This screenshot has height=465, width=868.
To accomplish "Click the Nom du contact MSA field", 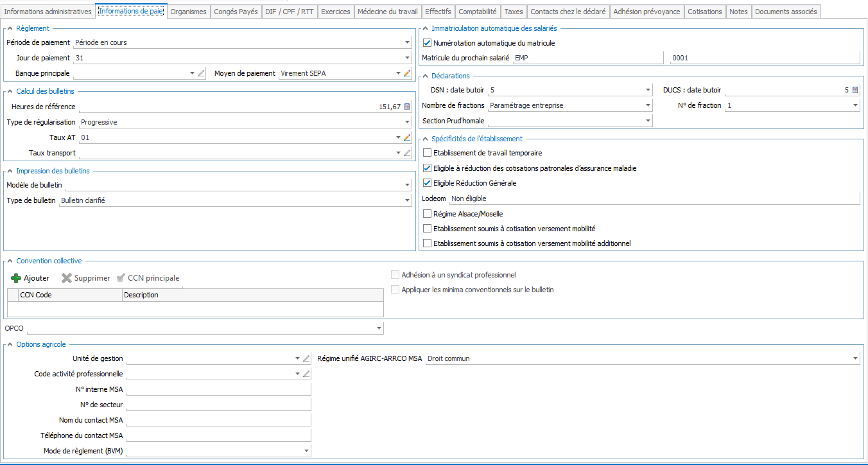I will tap(218, 420).
